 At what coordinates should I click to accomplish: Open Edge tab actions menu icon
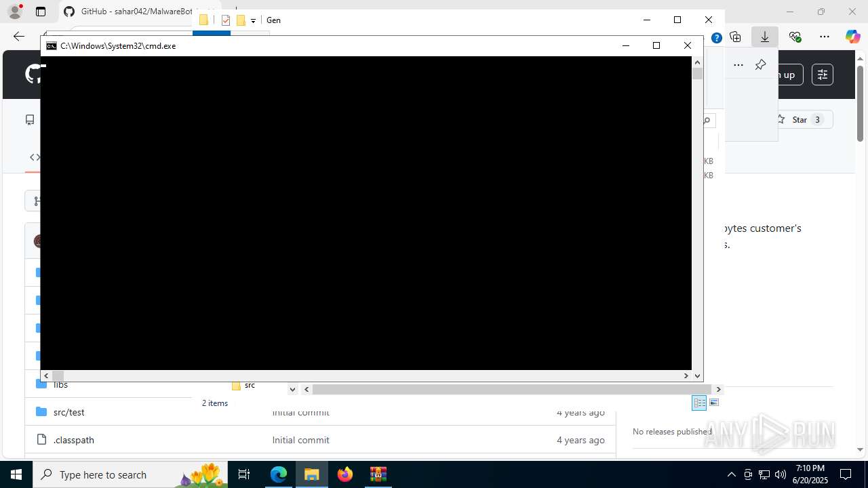41,12
